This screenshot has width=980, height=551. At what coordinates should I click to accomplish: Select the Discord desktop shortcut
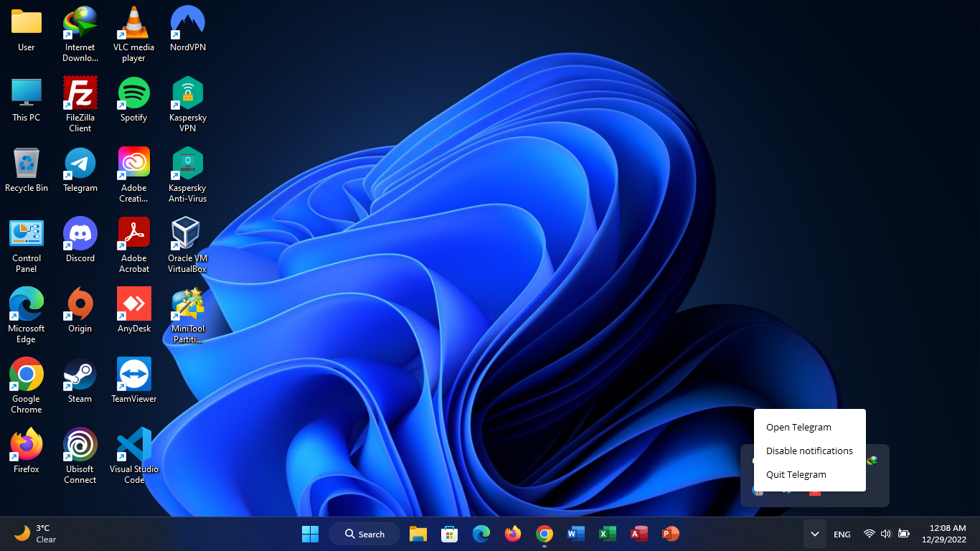point(80,240)
